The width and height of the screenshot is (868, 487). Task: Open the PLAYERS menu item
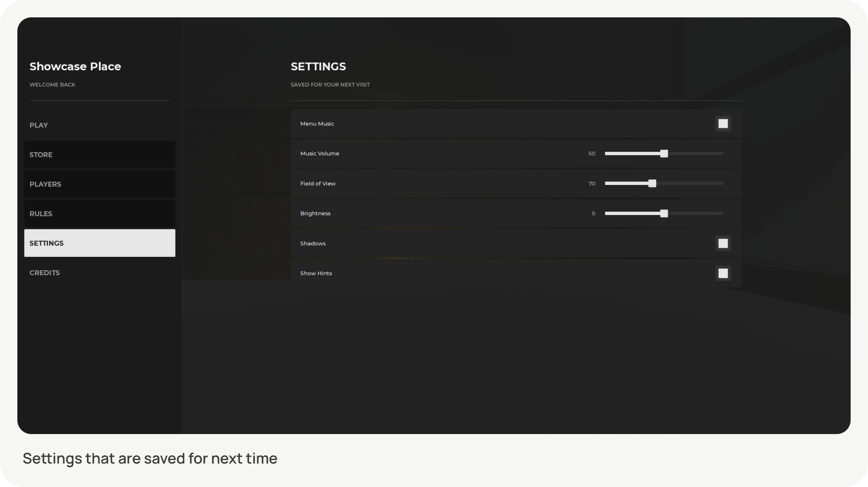[x=100, y=184]
